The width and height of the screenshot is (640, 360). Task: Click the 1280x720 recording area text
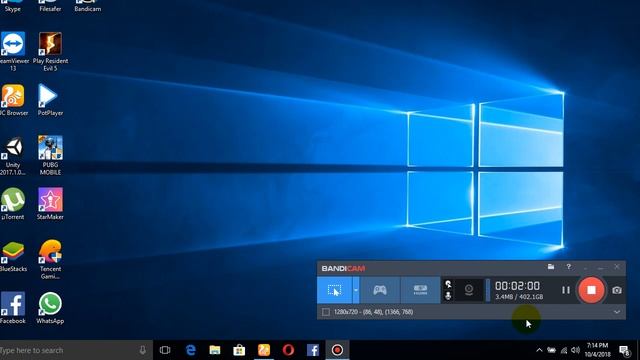click(x=373, y=312)
